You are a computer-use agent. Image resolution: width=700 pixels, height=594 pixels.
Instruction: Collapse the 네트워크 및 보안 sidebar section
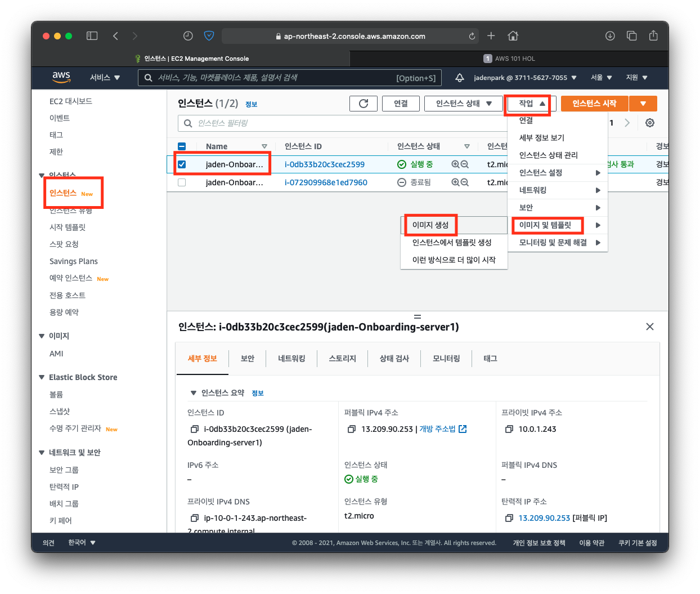point(42,453)
